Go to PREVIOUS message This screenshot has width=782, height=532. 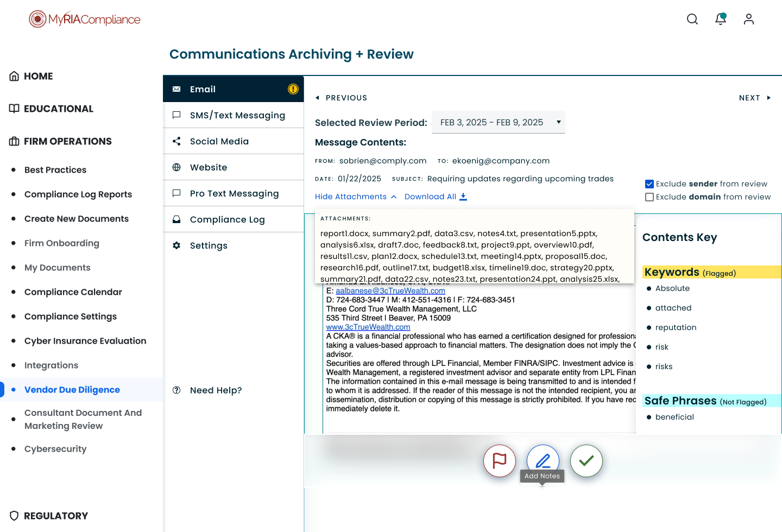click(x=341, y=98)
